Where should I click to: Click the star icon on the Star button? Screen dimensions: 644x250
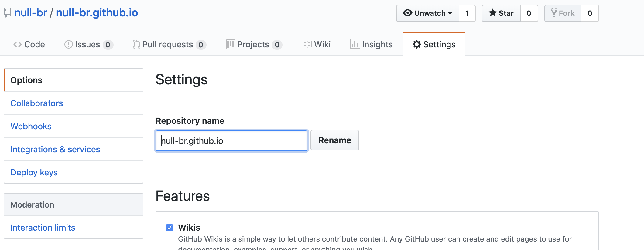click(492, 13)
